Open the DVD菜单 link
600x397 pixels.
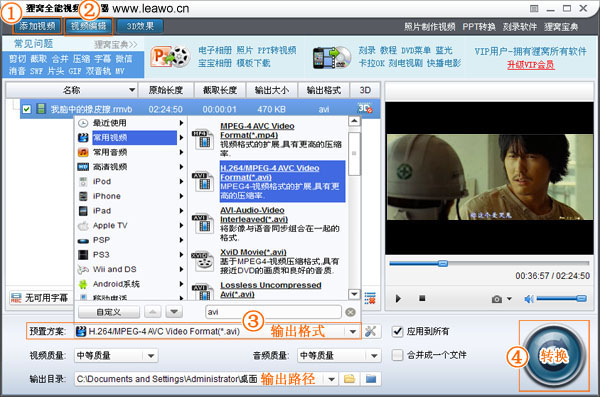[x=416, y=51]
